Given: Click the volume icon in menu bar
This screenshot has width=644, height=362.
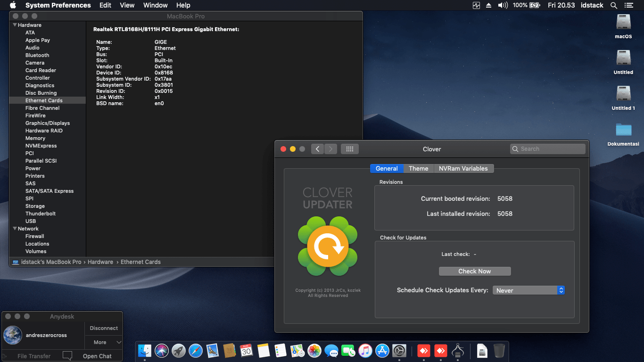Looking at the screenshot, I should (503, 5).
